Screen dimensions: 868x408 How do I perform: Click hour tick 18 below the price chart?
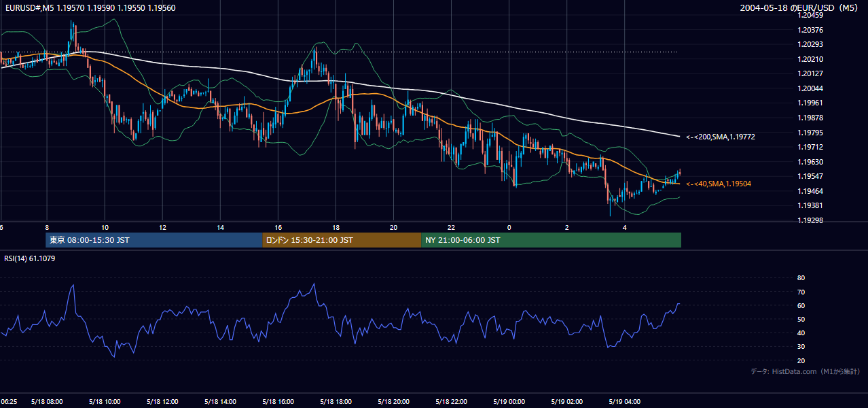tap(336, 227)
